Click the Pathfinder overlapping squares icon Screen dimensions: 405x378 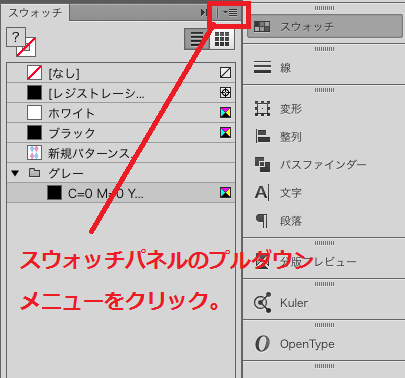coord(263,164)
